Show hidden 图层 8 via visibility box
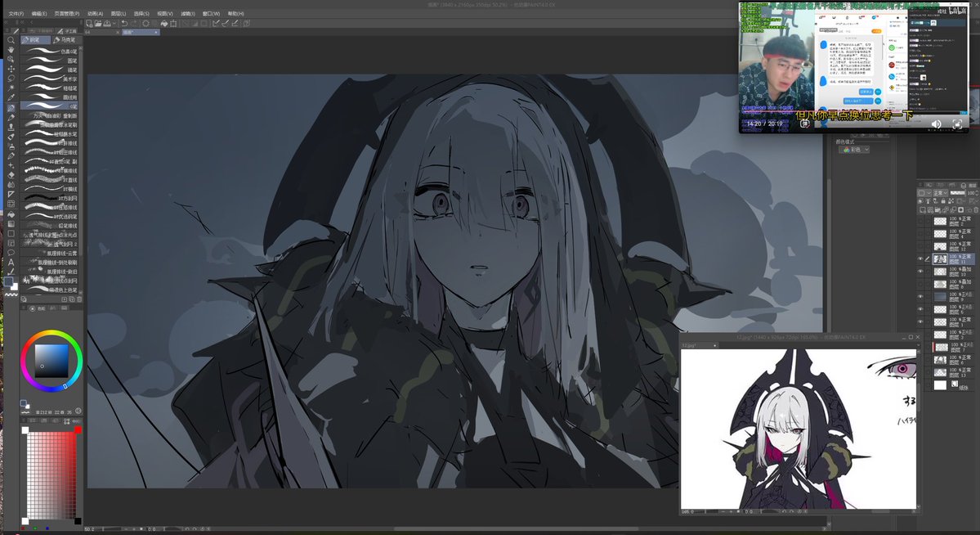980x535 pixels. point(920,284)
